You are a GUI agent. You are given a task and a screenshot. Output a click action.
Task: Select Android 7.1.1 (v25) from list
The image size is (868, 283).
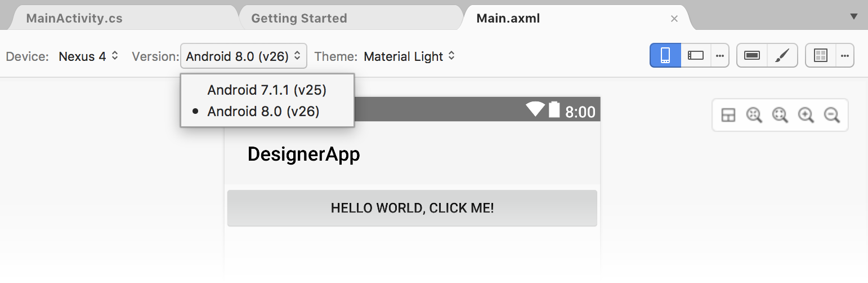pyautogui.click(x=267, y=90)
